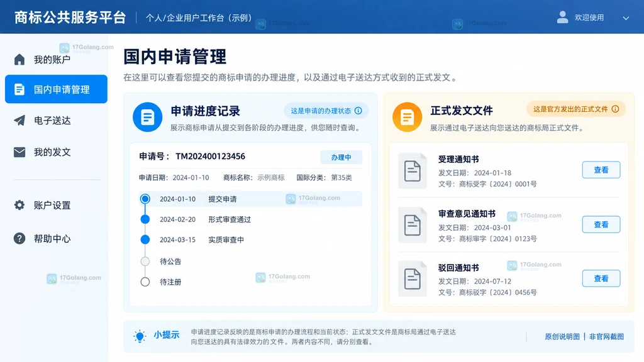This screenshot has width=644, height=362.
Task: Select 国内申请管理 in the sidebar
Action: pos(56,89)
